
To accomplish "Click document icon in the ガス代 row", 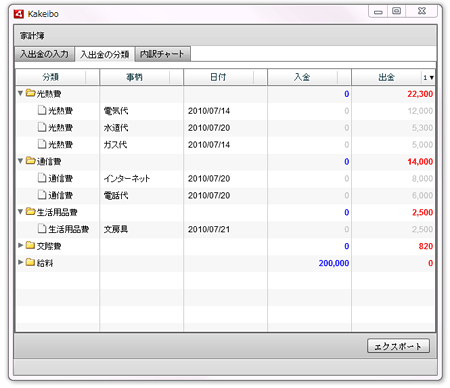I will coord(42,144).
